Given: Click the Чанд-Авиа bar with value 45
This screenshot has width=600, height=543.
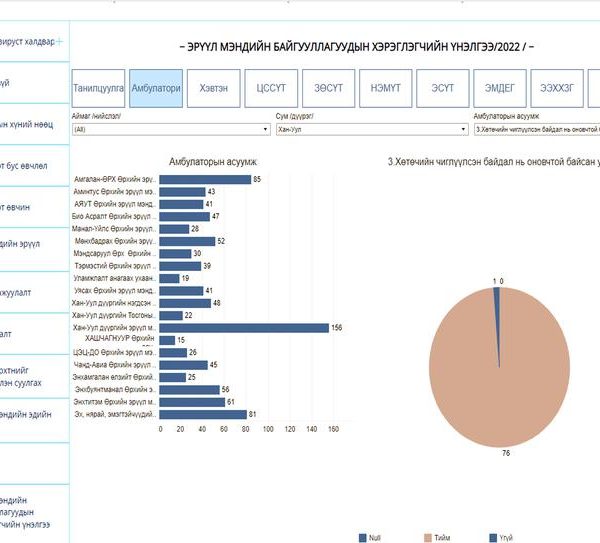Looking at the screenshot, I should (184, 365).
